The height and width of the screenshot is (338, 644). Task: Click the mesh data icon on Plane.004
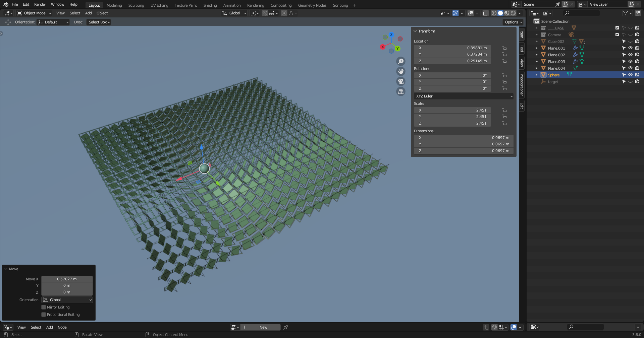[x=575, y=68]
